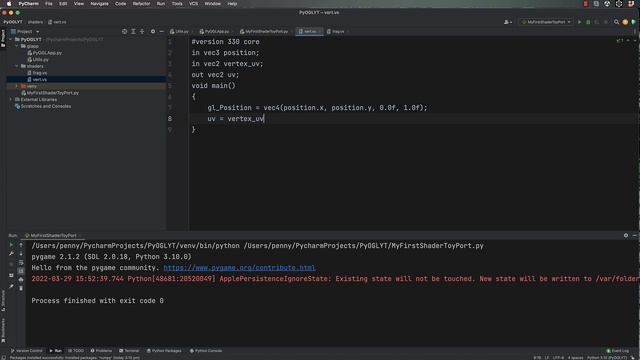Screen dimensions: 640x360
Task: Open the Apple menu
Action: [9, 4]
